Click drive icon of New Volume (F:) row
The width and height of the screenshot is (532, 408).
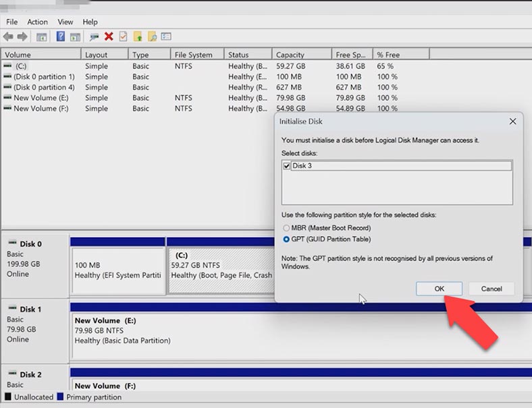tap(7, 108)
